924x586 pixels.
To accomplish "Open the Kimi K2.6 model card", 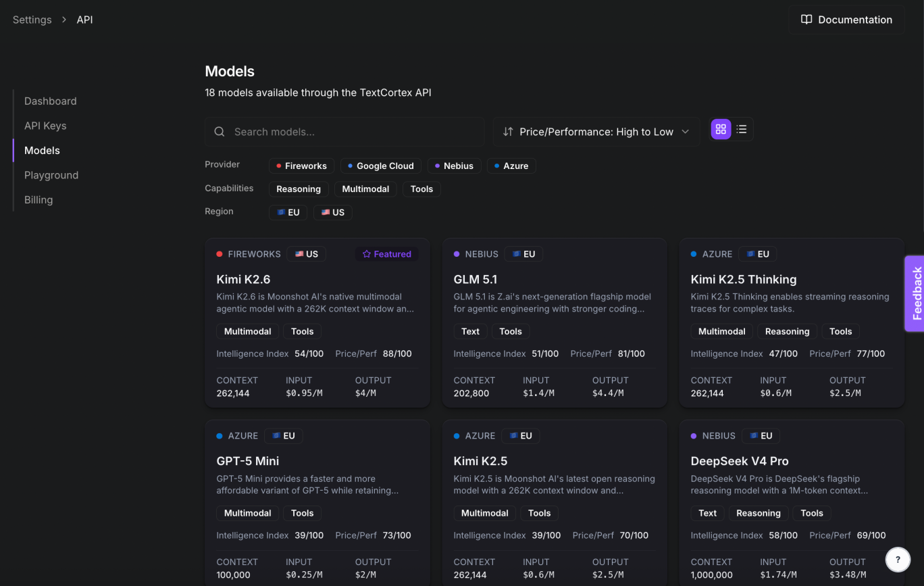I will coord(317,323).
